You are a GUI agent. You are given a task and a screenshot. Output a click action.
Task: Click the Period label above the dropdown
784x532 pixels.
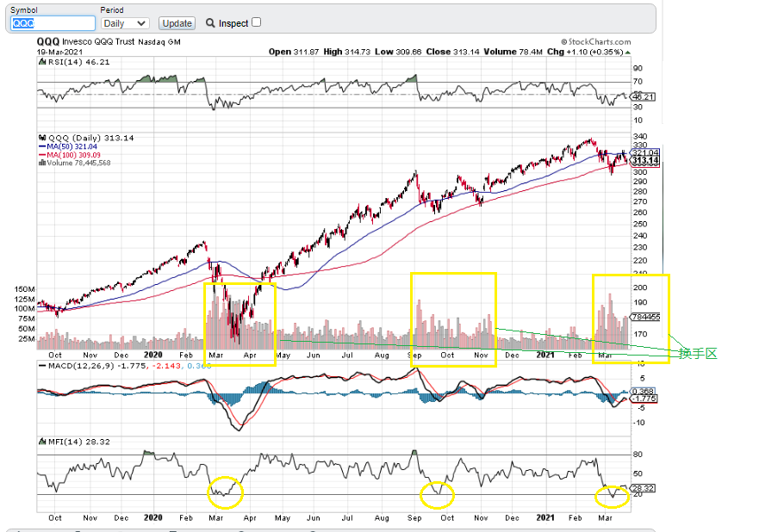tap(112, 10)
